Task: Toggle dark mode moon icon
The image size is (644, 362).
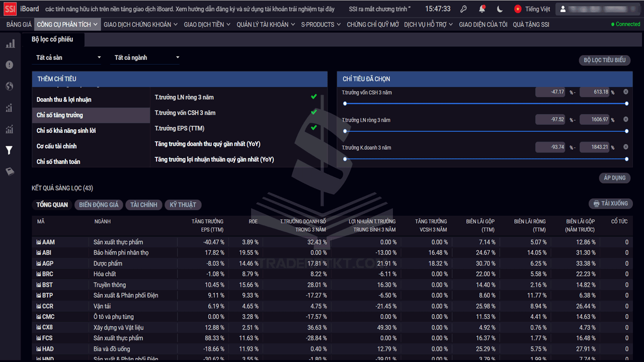Action: click(x=499, y=9)
